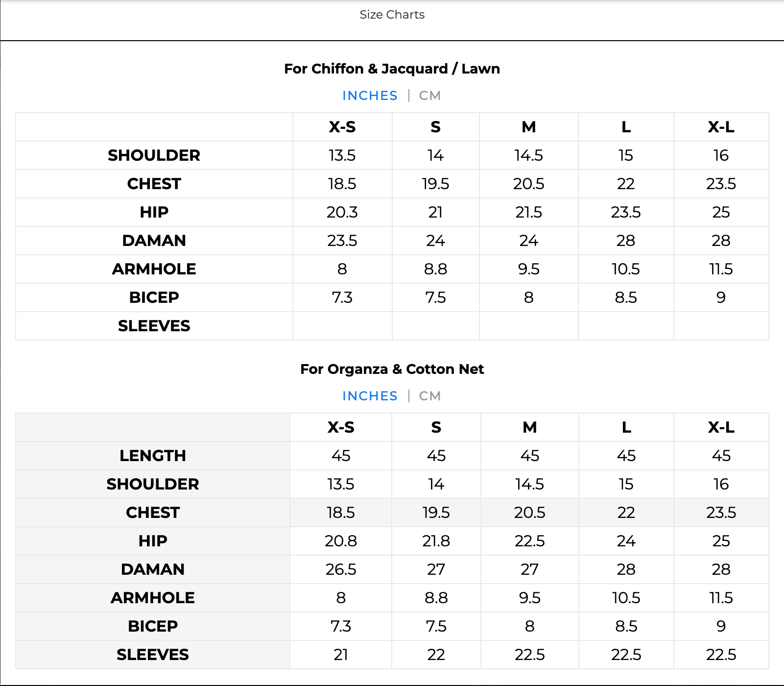
Task: Click the Size Charts title
Action: [x=392, y=15]
